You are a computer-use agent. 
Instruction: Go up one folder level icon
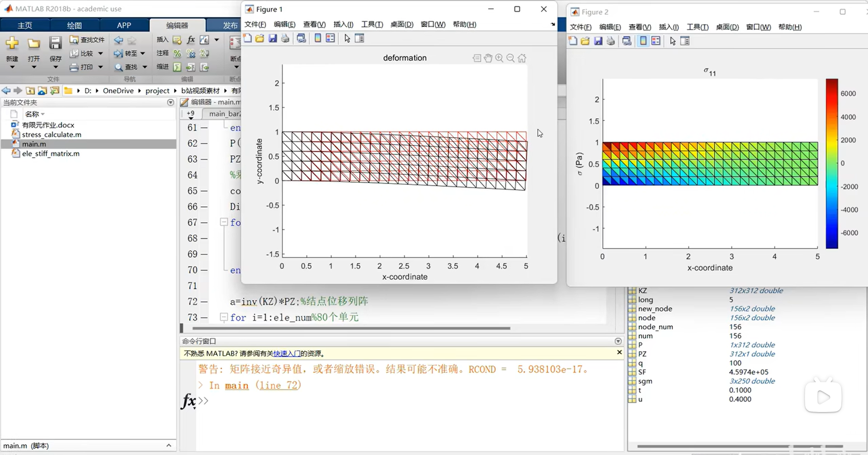click(x=30, y=90)
